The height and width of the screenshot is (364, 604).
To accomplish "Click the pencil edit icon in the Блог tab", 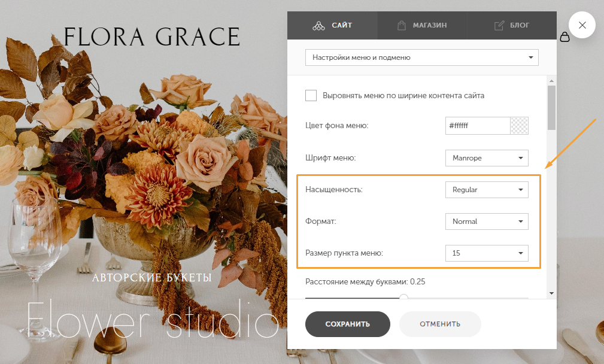I will pyautogui.click(x=499, y=25).
